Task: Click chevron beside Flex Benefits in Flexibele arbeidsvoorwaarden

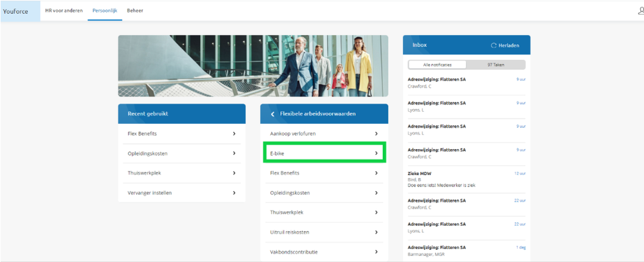Action: click(x=376, y=173)
